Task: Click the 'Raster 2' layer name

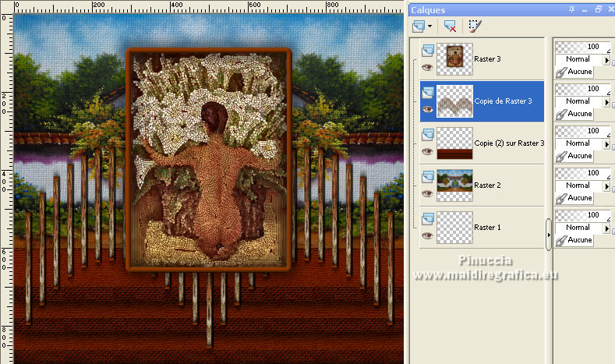Action: point(487,186)
